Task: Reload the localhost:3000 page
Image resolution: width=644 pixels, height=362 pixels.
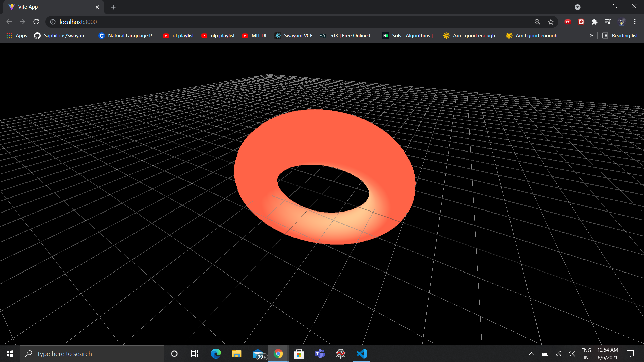Action: click(36, 22)
